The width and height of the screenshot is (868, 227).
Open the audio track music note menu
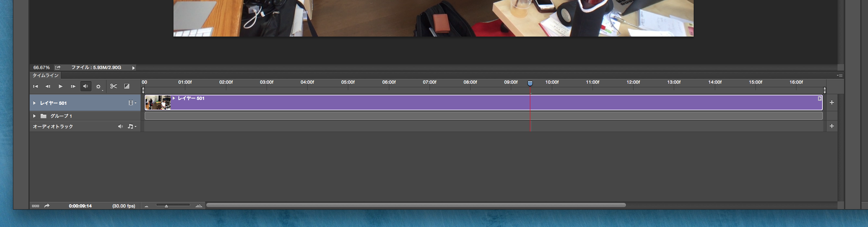(132, 127)
